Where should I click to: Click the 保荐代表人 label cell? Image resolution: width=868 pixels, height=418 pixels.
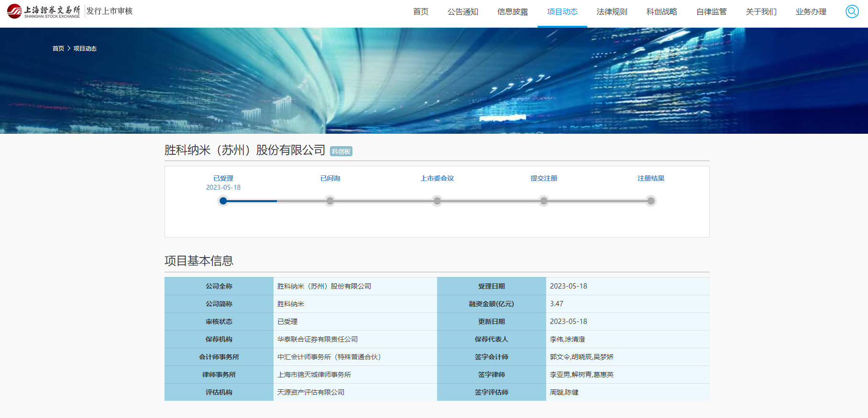[492, 339]
